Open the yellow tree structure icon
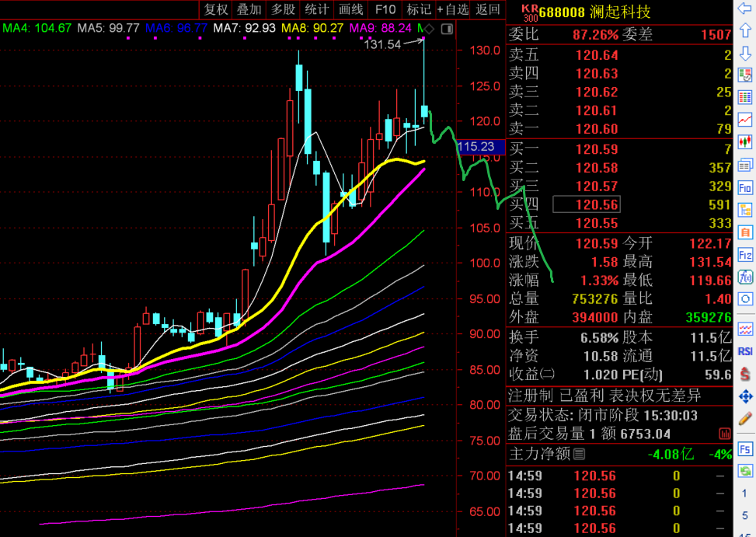 coord(745,210)
